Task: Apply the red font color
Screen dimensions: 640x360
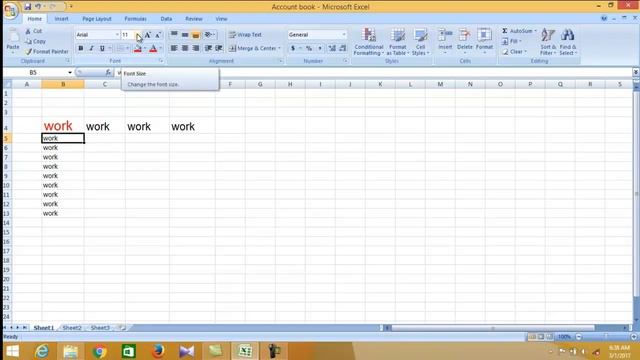Action: coord(153,49)
